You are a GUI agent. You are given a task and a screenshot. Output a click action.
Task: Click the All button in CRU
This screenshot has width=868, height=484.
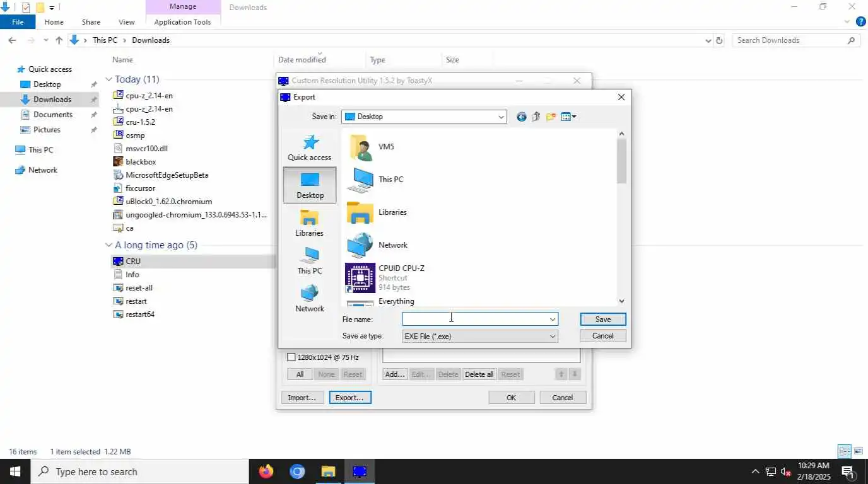pos(300,374)
